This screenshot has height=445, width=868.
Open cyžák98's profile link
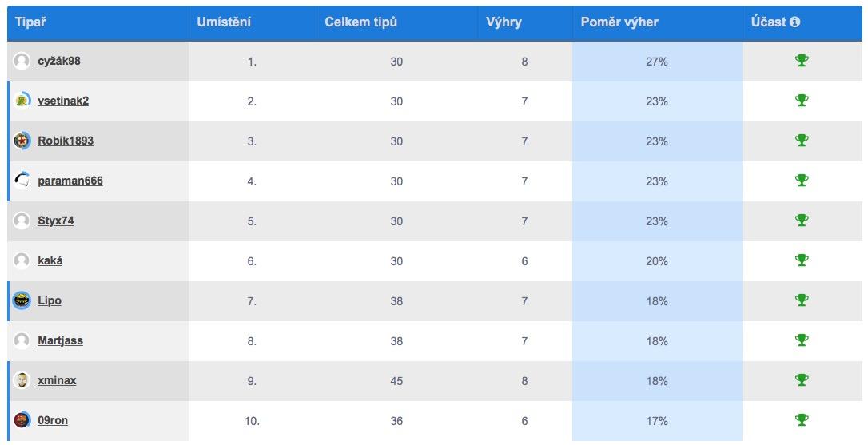(x=58, y=62)
